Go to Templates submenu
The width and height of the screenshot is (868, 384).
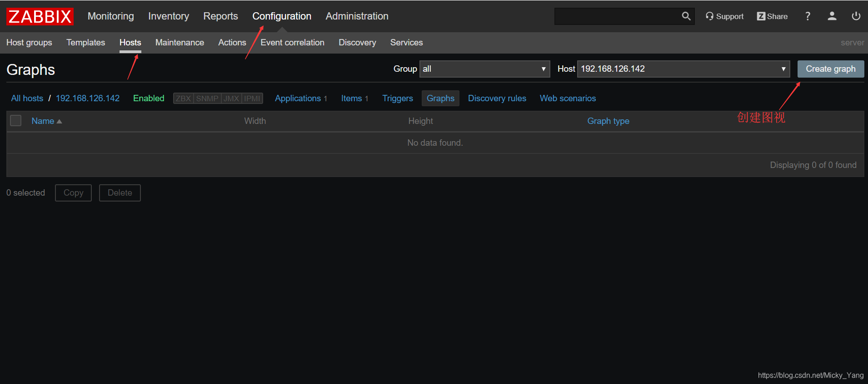85,43
